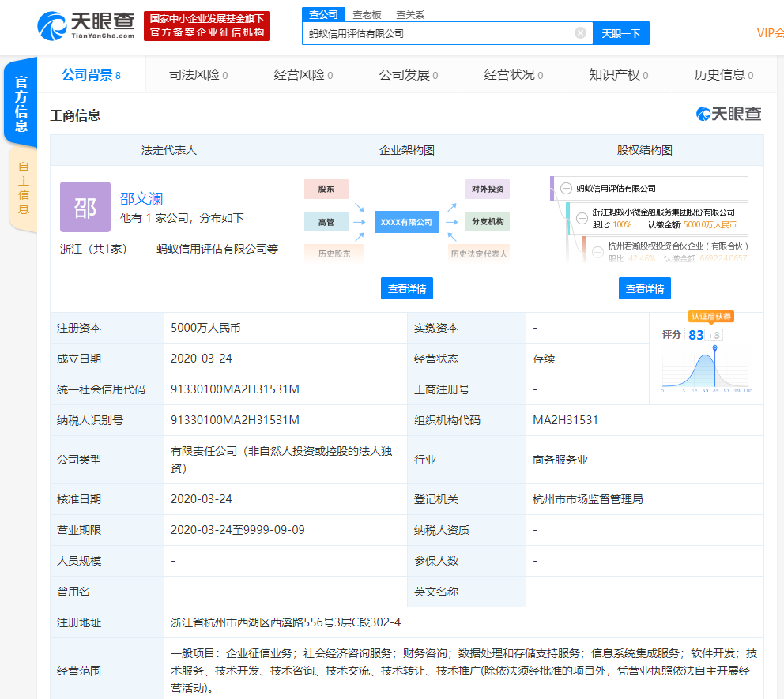Expand the 分支机构 tag in architecture diagram
This screenshot has width=784, height=699.
487,222
